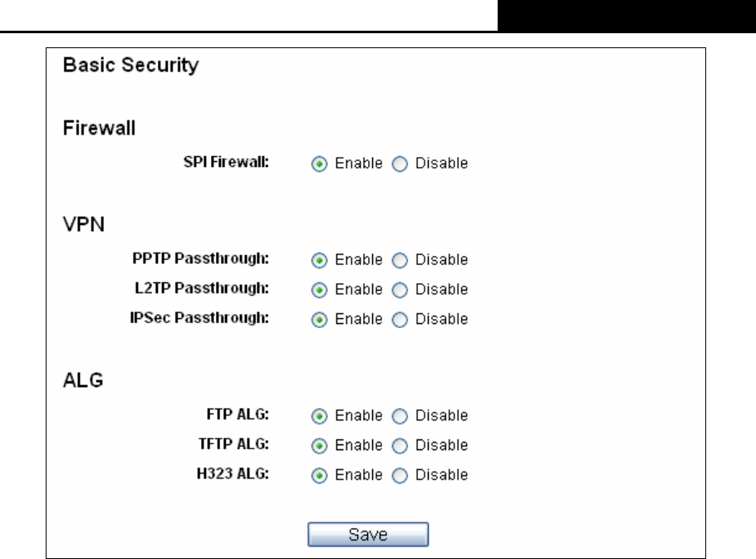Save the Basic Security settings
The width and height of the screenshot is (756, 559).
[368, 534]
